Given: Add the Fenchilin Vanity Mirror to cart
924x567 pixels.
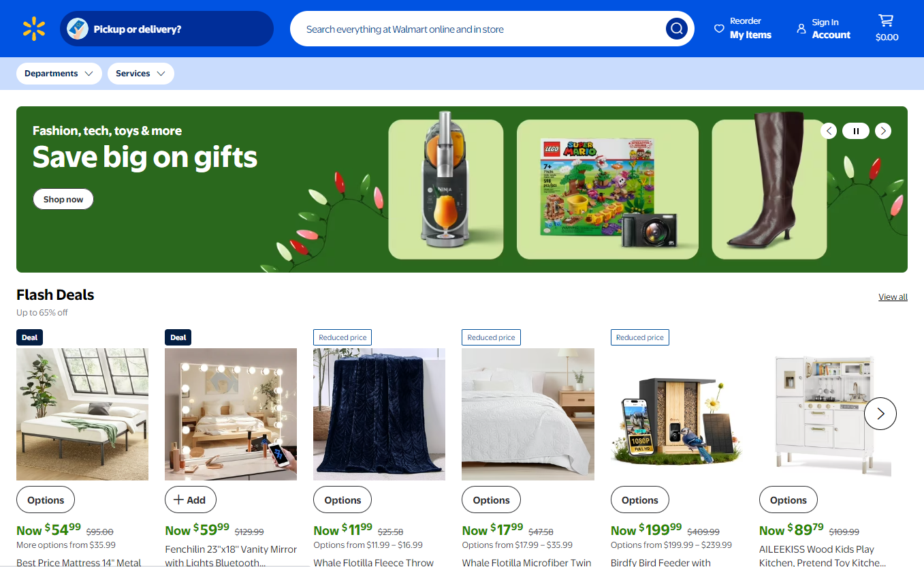Looking at the screenshot, I should (x=190, y=500).
